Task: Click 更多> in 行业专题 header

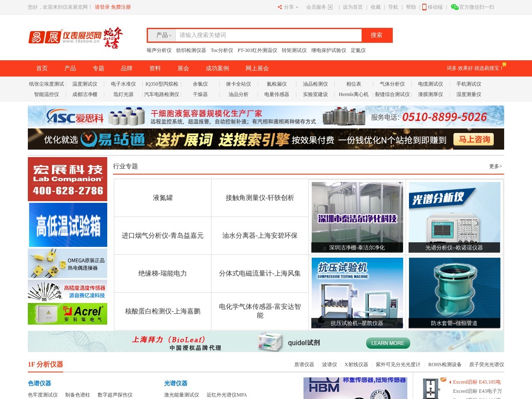Action: point(495,166)
